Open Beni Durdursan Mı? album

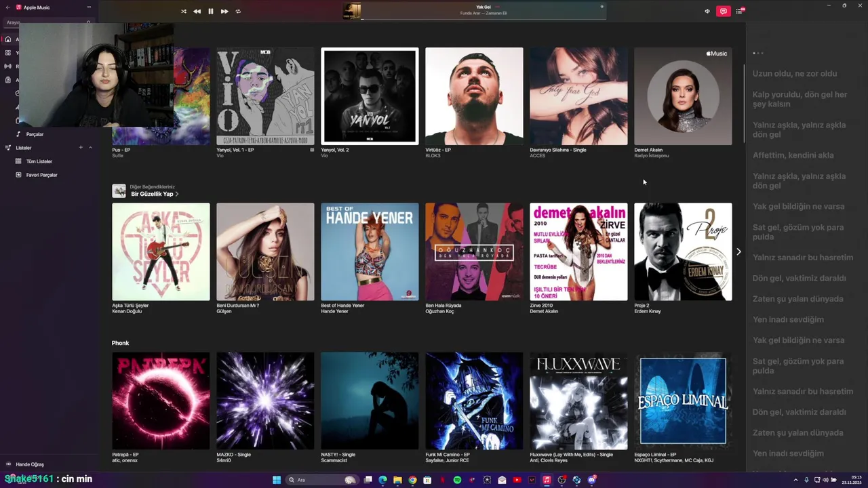[x=265, y=251]
